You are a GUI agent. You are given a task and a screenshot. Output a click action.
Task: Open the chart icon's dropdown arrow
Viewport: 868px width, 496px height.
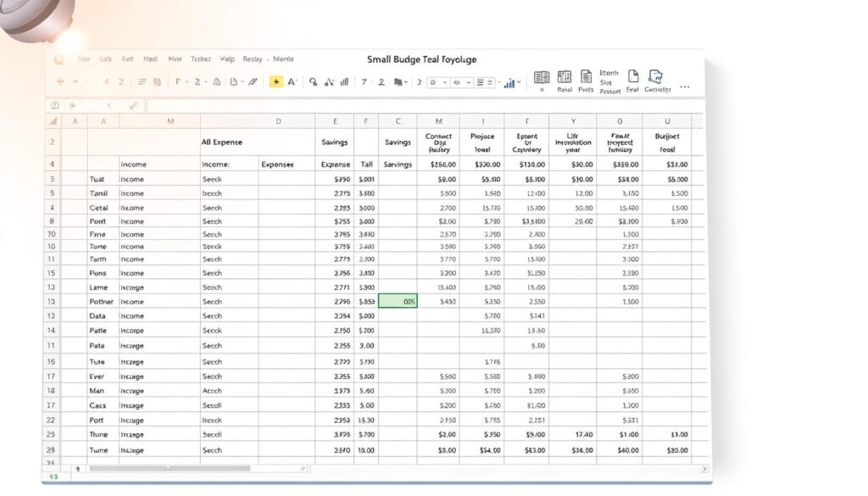click(520, 82)
